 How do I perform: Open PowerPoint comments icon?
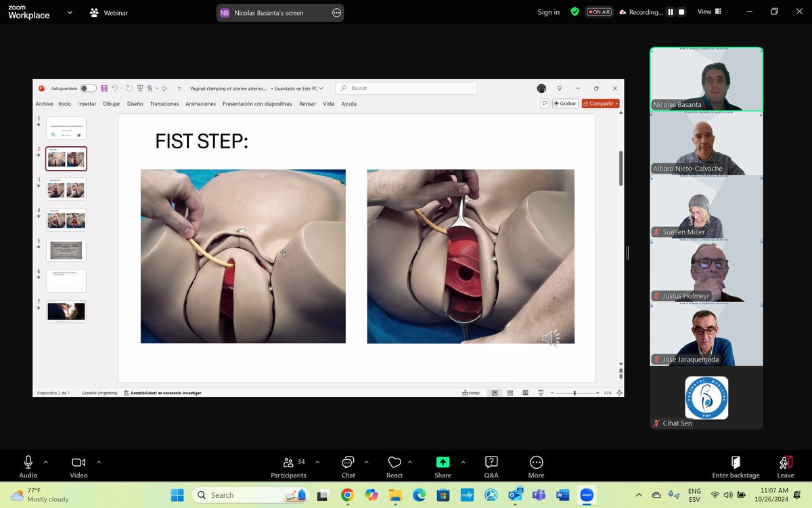(x=545, y=104)
